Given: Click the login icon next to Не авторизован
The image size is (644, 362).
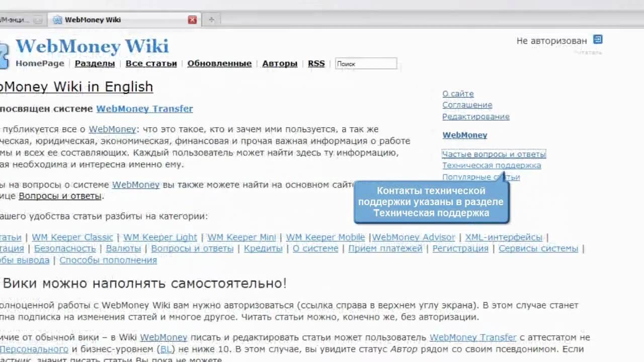Looking at the screenshot, I should [598, 40].
